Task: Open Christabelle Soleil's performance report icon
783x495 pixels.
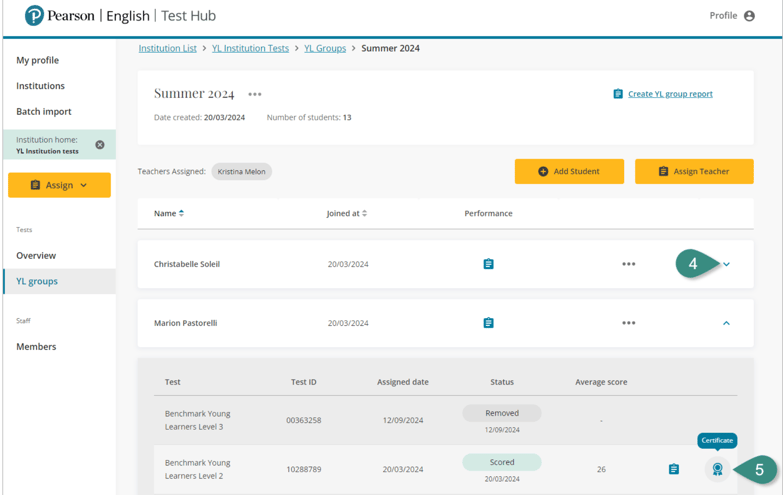Action: pyautogui.click(x=488, y=264)
